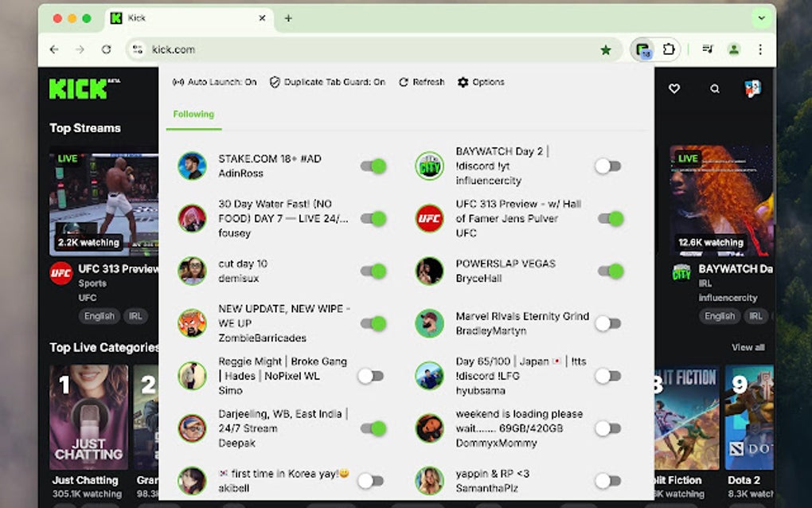Enable the BAYWATCH influencercity toggle
This screenshot has height=508, width=812.
(609, 166)
